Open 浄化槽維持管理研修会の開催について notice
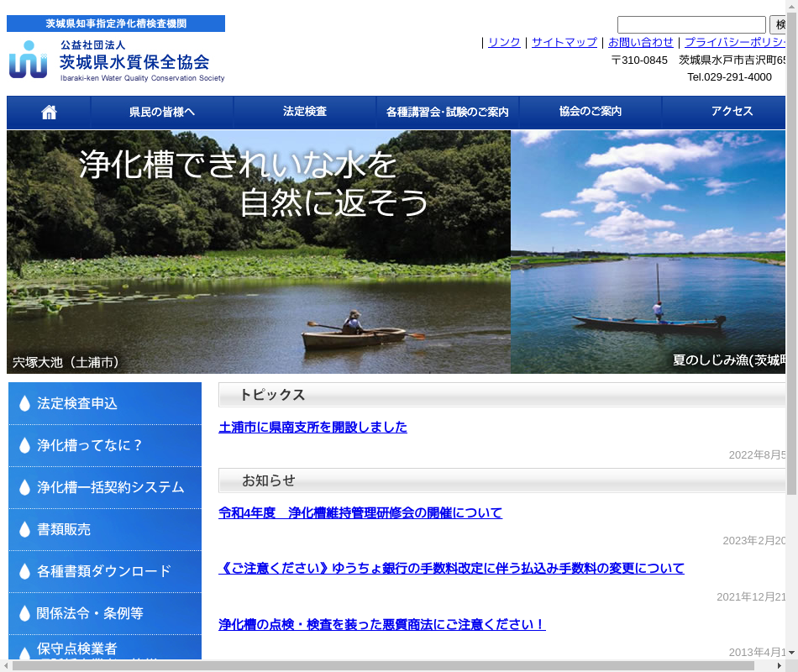798x672 pixels. coord(360,512)
